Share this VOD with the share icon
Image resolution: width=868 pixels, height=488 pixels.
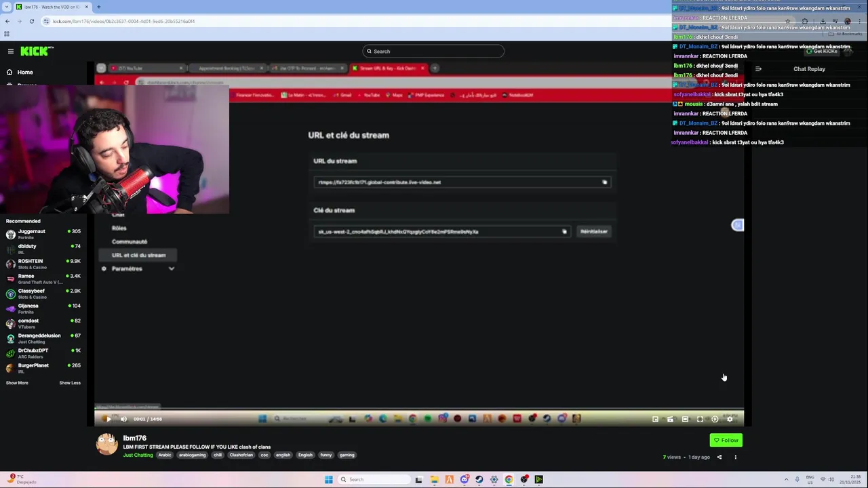pyautogui.click(x=719, y=457)
